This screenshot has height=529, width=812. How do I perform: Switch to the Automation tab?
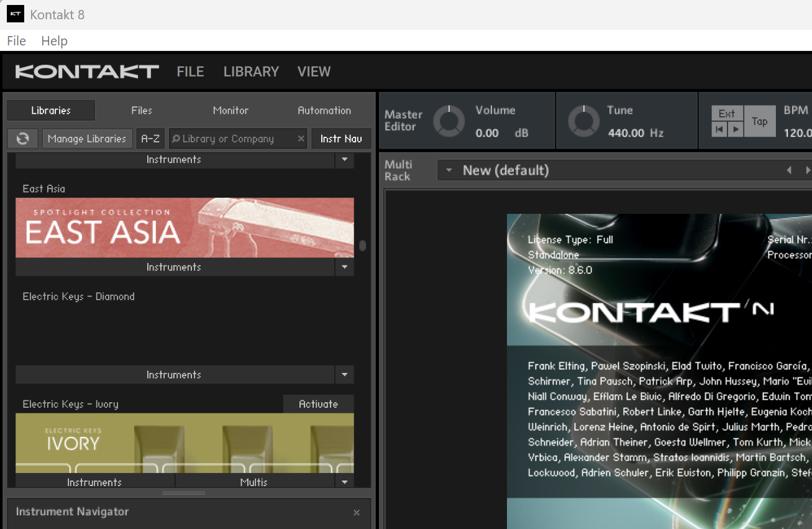tap(324, 111)
